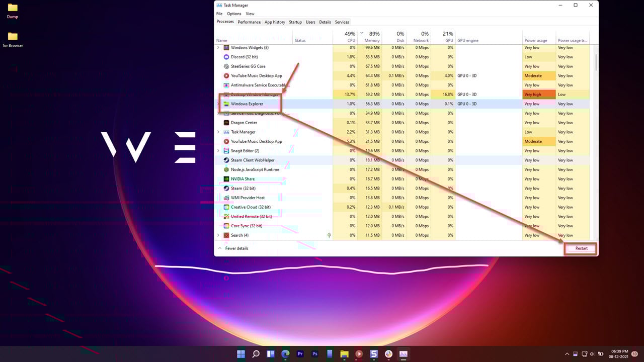The height and width of the screenshot is (362, 644).
Task: Select the '99.6 MB' memory cell
Action: pos(369,48)
